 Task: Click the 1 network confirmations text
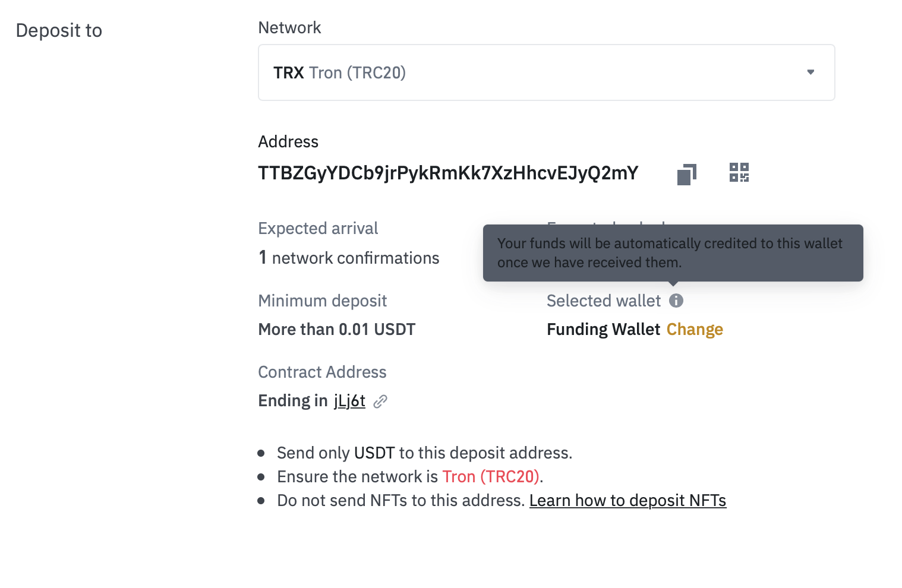tap(349, 258)
